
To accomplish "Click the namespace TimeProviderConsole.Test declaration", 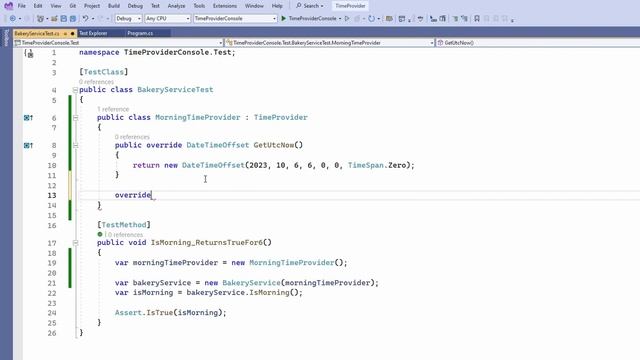I will coord(157,53).
